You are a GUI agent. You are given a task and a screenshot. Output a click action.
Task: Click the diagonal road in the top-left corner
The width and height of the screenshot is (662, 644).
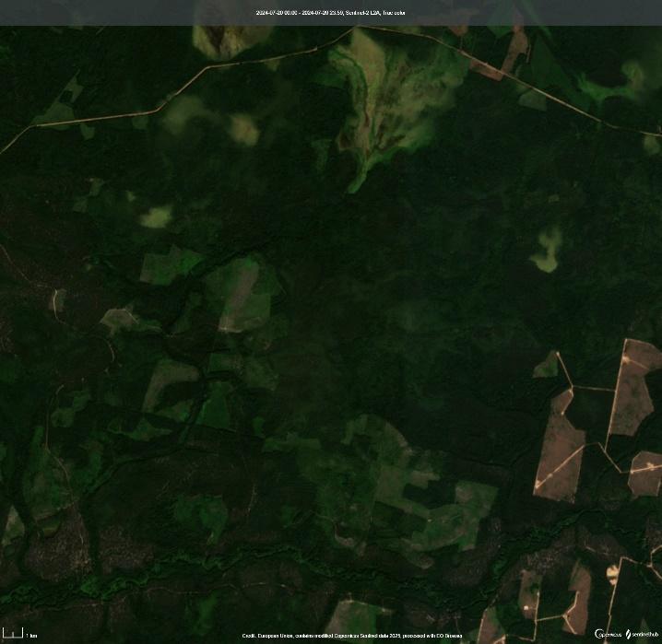coord(83,118)
